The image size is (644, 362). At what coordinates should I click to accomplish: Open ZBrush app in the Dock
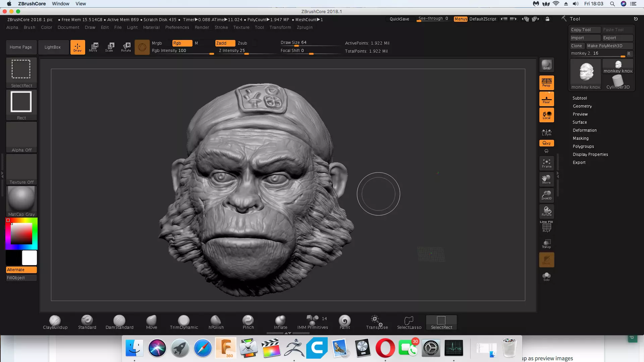(x=294, y=348)
